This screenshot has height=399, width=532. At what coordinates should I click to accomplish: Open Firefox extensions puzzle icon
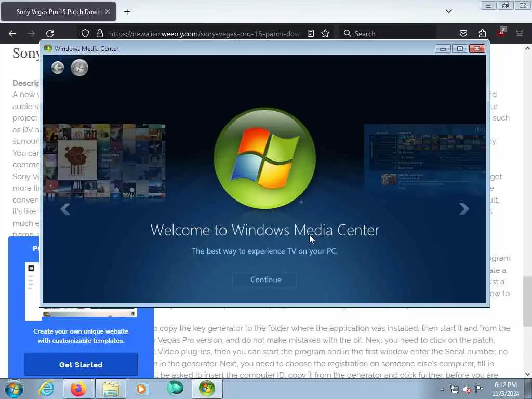[482, 34]
